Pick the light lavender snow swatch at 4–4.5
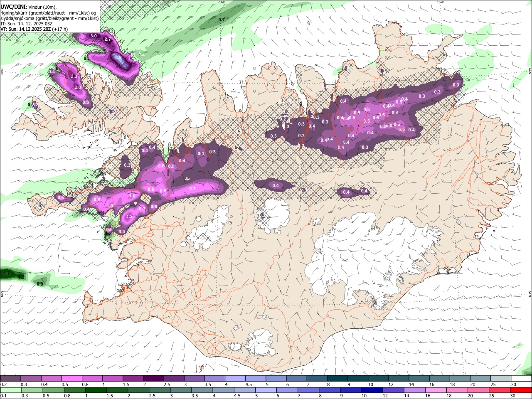Viewport: 532px width, 399px height. coord(235,378)
